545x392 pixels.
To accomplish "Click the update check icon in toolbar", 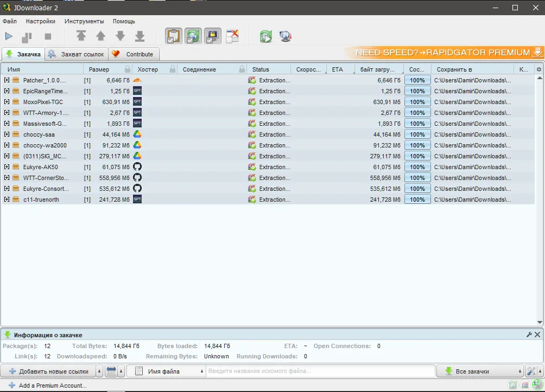I will click(265, 36).
